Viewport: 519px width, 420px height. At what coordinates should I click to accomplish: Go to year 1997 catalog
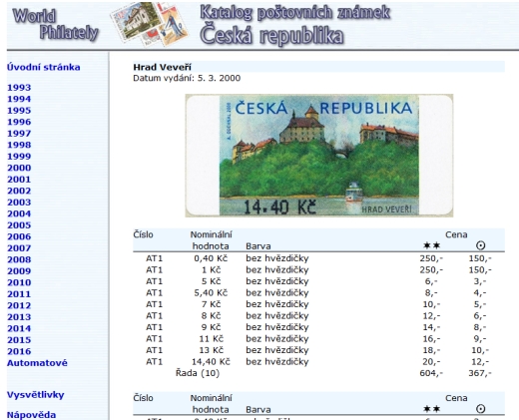pyautogui.click(x=19, y=134)
